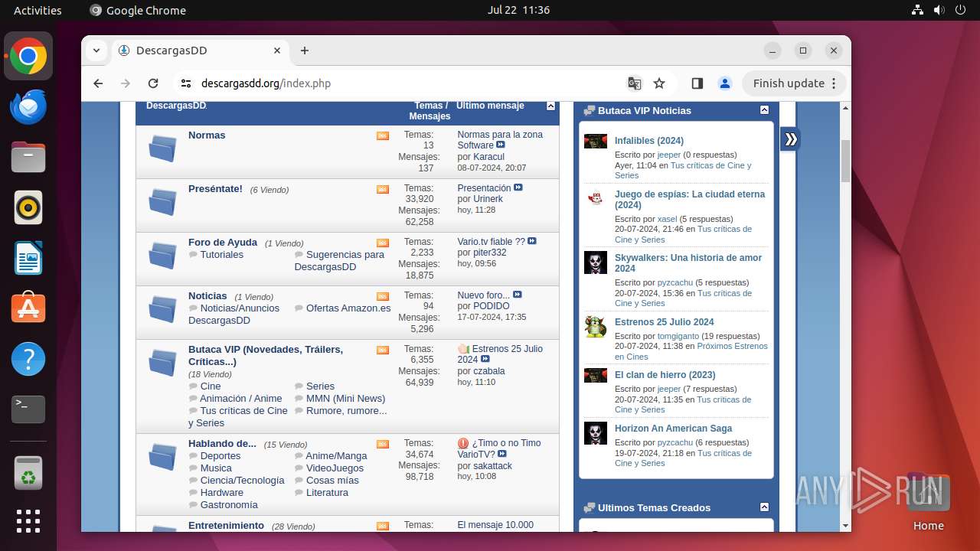This screenshot has height=551, width=980.
Task: View site information icon in address bar
Action: tap(186, 83)
